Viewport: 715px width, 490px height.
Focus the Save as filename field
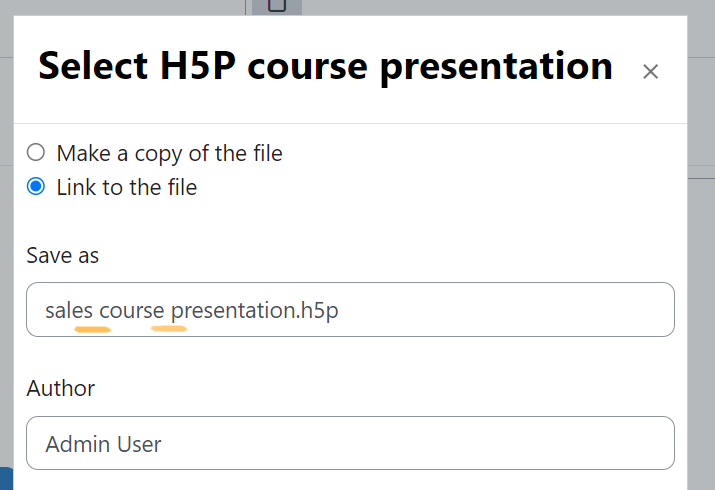(x=350, y=309)
